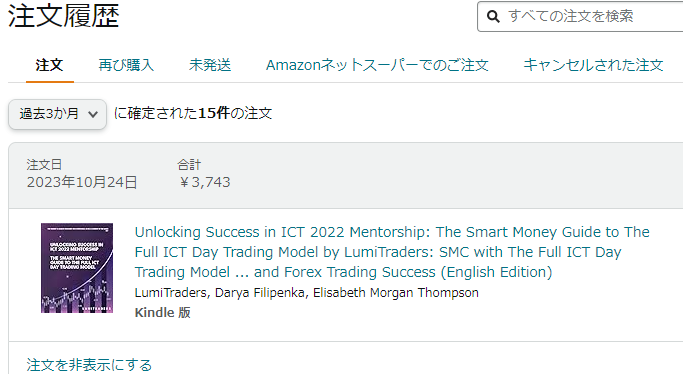The height and width of the screenshot is (374, 683).
Task: Focus the すべての注文を検索 search field
Action: pos(580,17)
